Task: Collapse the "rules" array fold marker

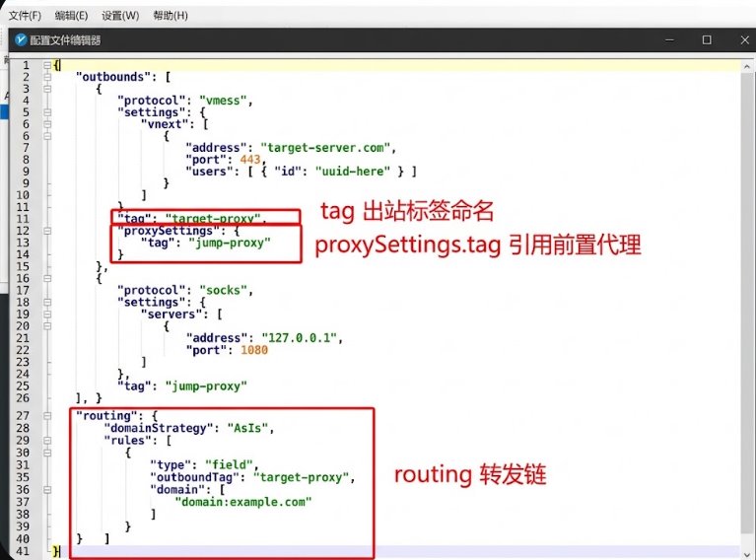Action: point(47,441)
